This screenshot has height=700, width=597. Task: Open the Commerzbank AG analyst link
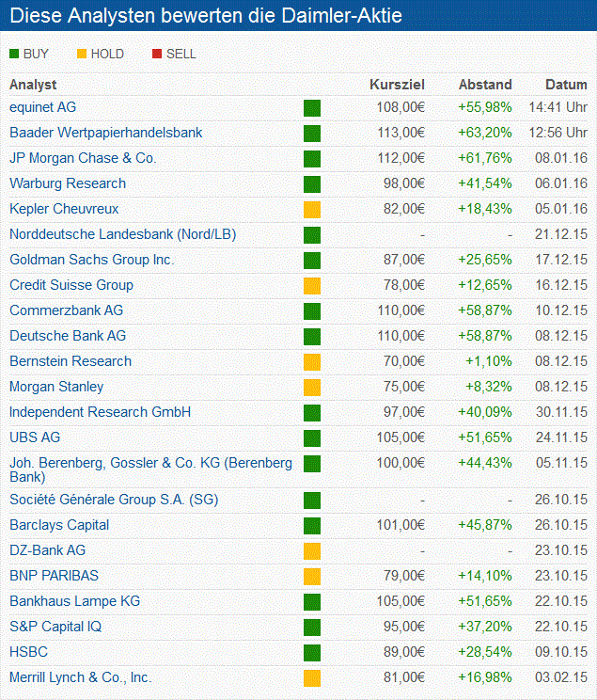click(66, 310)
